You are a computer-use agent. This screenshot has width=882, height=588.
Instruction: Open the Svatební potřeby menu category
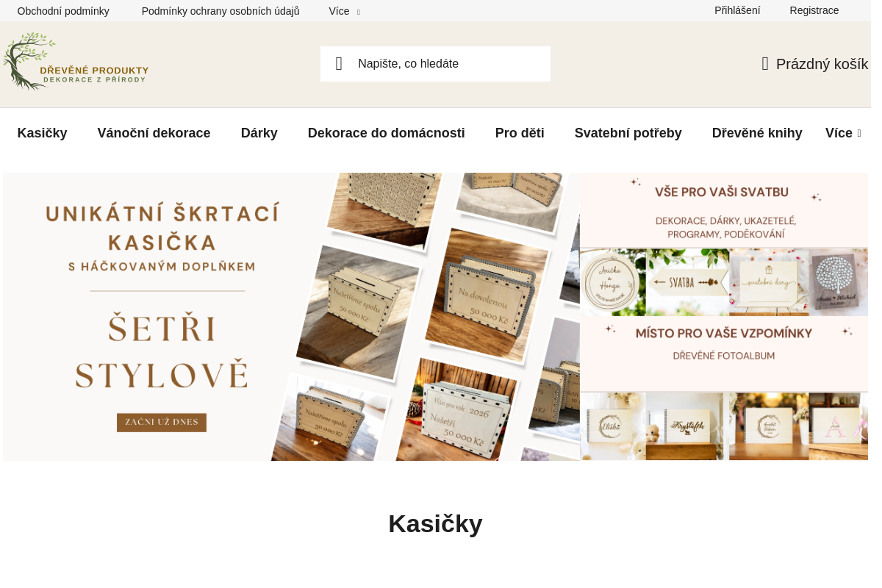pyautogui.click(x=628, y=133)
